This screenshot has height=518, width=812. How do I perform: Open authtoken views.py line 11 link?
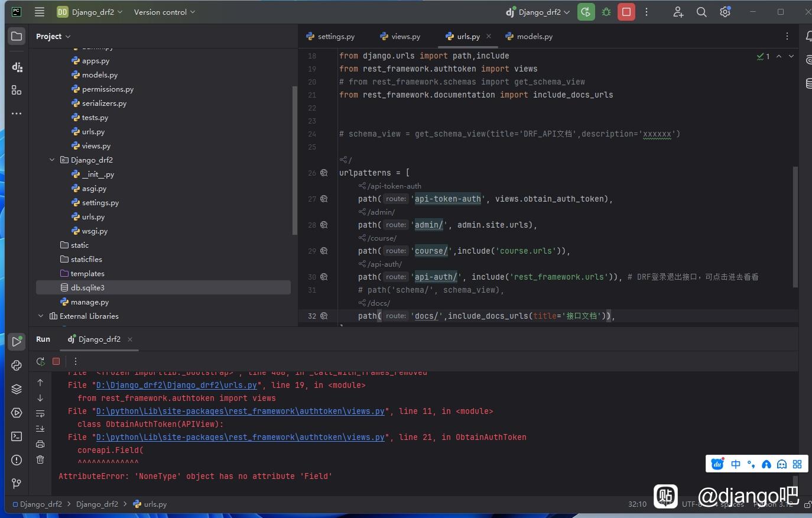tap(241, 411)
